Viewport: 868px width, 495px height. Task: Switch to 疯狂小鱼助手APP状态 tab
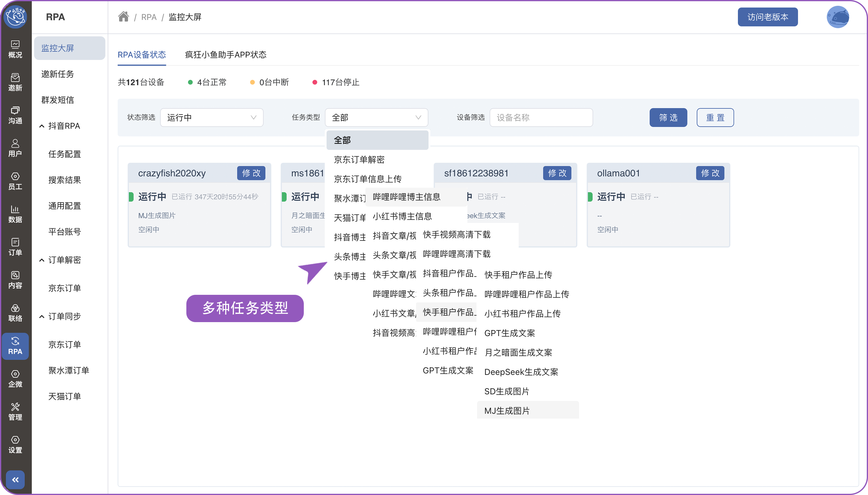click(x=225, y=55)
